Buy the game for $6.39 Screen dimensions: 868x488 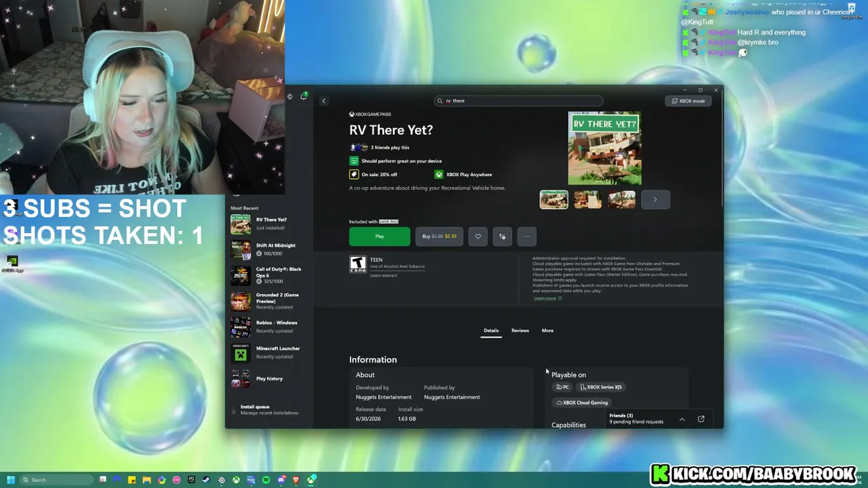pos(439,237)
